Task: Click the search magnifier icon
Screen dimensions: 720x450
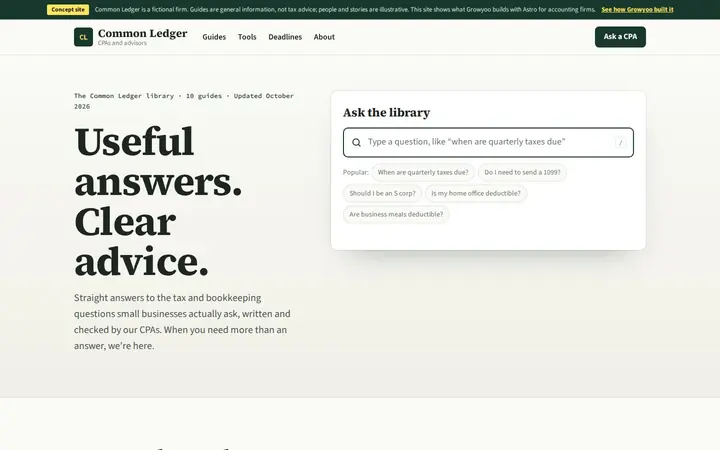Action: pos(356,142)
